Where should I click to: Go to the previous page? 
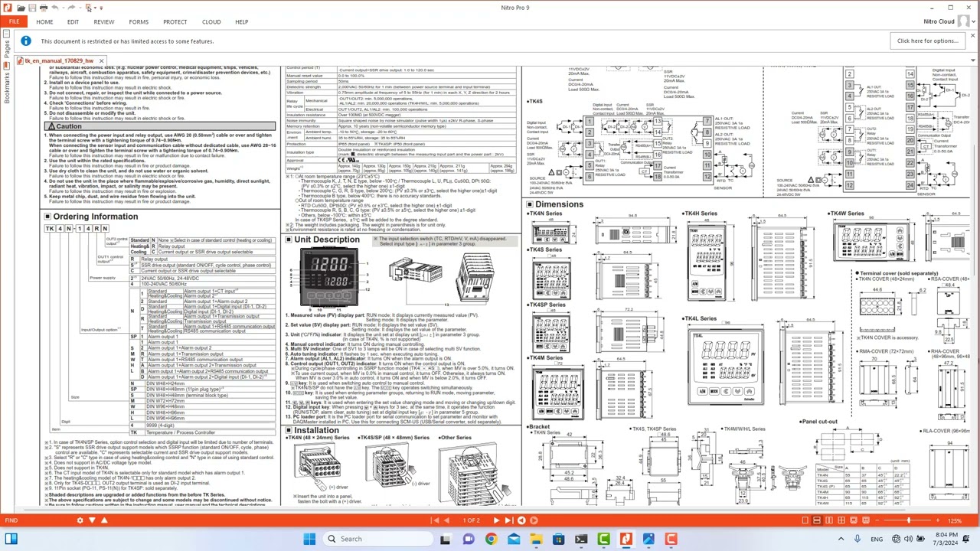[448, 520]
